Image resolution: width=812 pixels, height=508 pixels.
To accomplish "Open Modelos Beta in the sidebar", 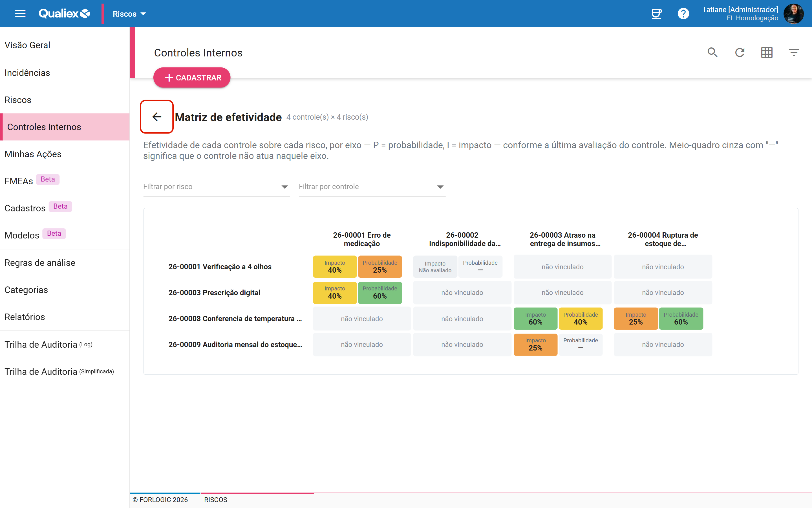I will point(65,235).
